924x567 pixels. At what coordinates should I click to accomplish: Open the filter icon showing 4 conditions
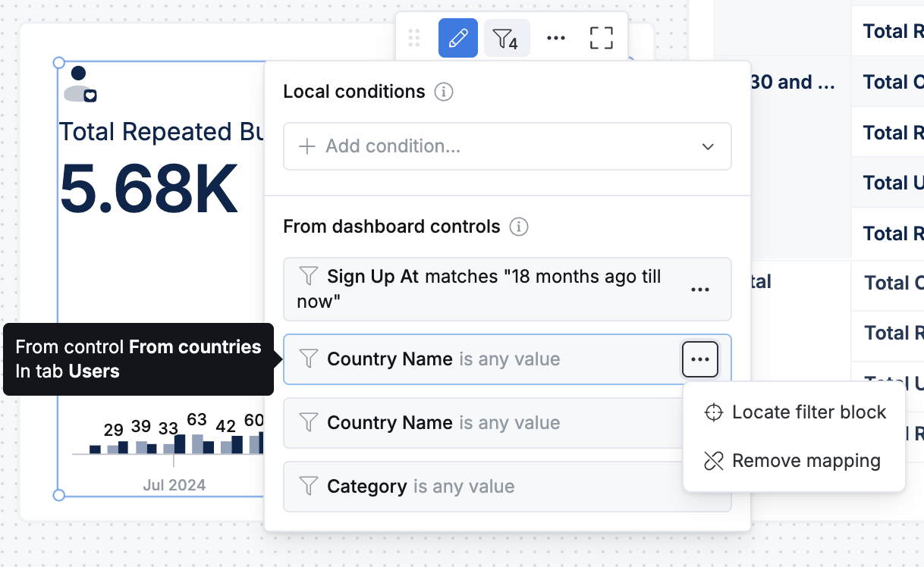coord(506,38)
